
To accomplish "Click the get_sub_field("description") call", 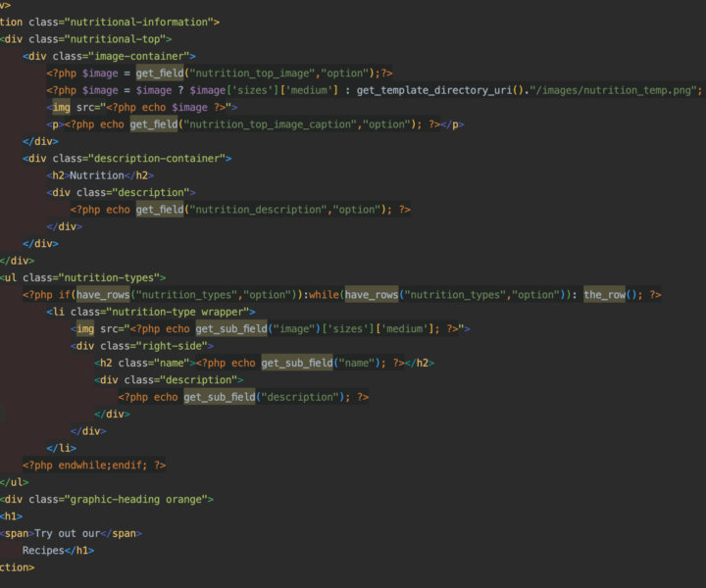I will click(x=219, y=397).
